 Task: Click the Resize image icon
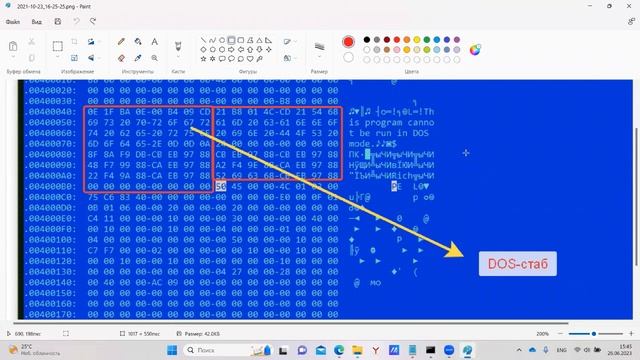point(74,58)
